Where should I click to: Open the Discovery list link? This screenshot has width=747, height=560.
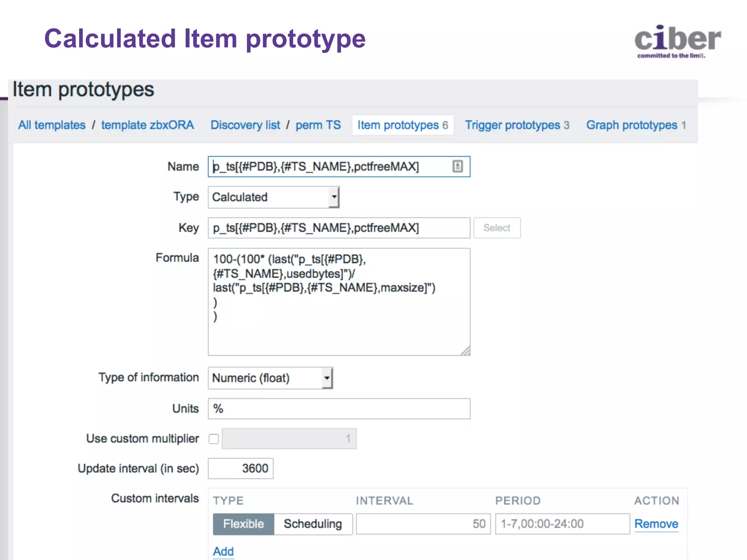(245, 125)
